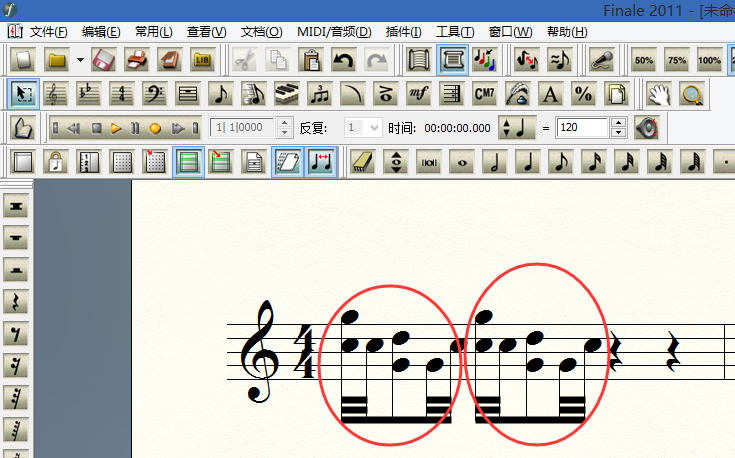The width and height of the screenshot is (735, 458).
Task: Open the 查看(V) menu
Action: click(206, 32)
